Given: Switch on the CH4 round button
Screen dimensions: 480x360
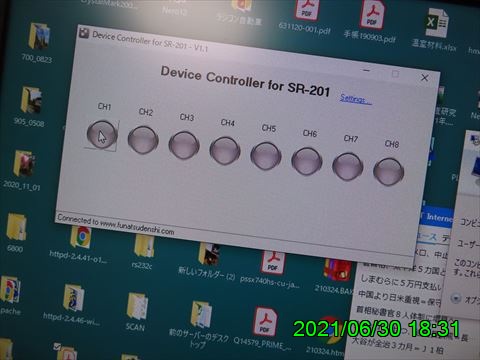Looking at the screenshot, I should 225,151.
